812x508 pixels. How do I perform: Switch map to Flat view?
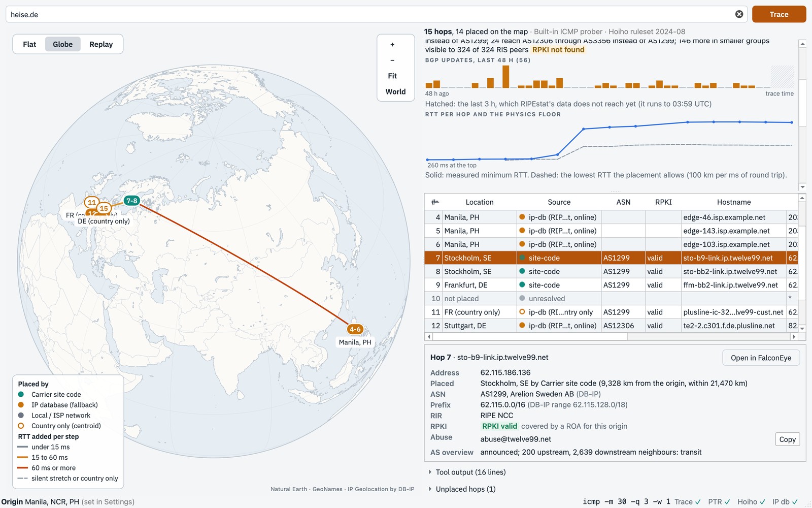pyautogui.click(x=29, y=44)
